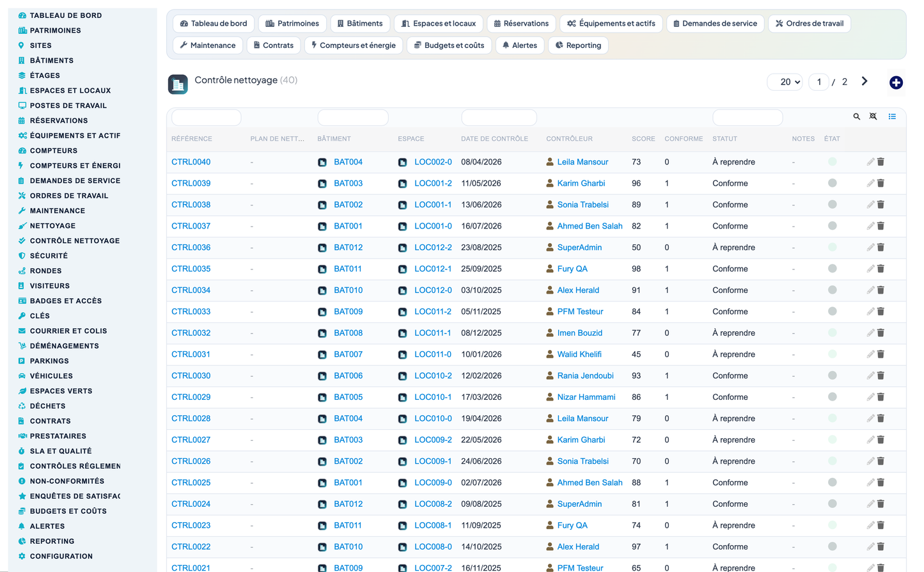Click the status "À reprendre" for CTRL0031
Image resolution: width=924 pixels, height=572 pixels.
(x=733, y=354)
